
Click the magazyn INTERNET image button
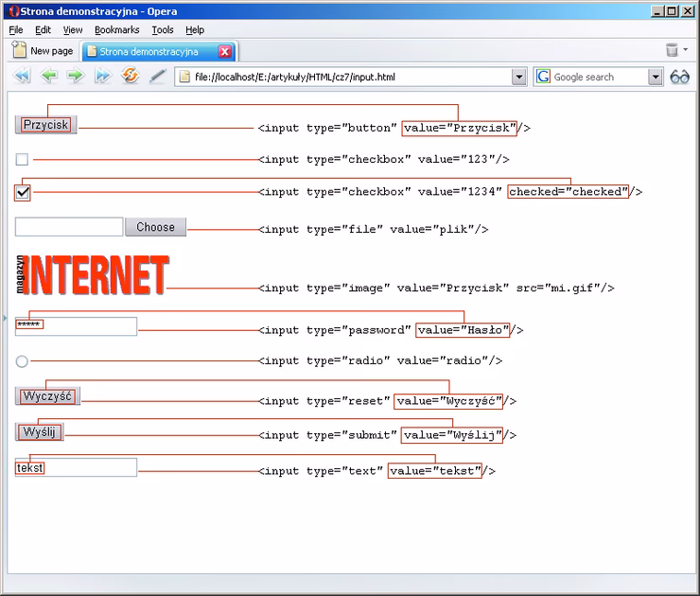point(92,275)
